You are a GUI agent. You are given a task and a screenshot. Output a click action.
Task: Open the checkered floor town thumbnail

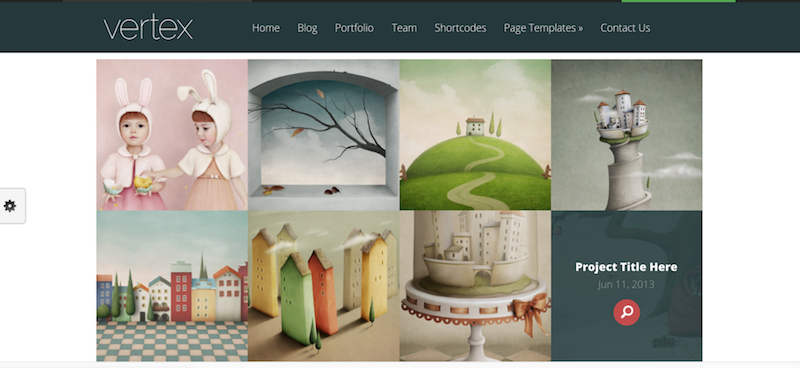tap(172, 286)
